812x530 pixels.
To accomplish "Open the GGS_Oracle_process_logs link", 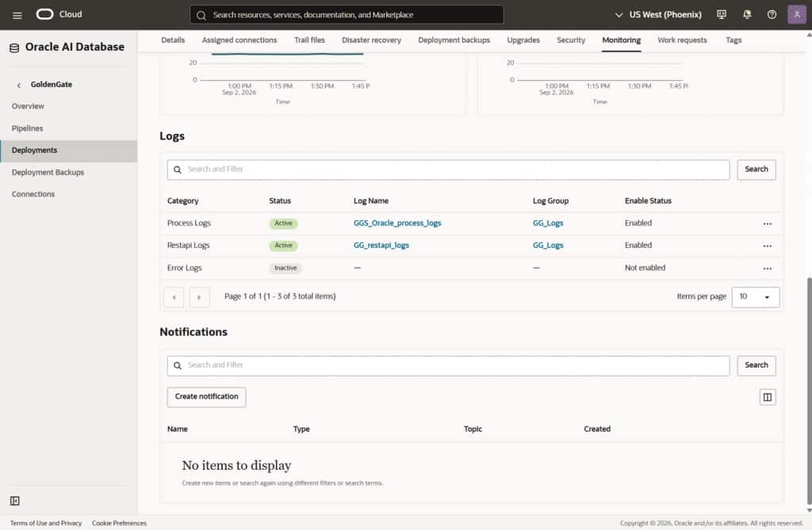I will click(x=397, y=223).
